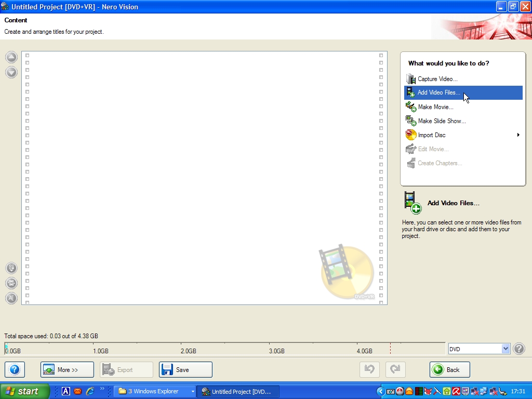Viewport: 532px width, 399px height.
Task: Expand the More >> options panel
Action: coord(67,370)
